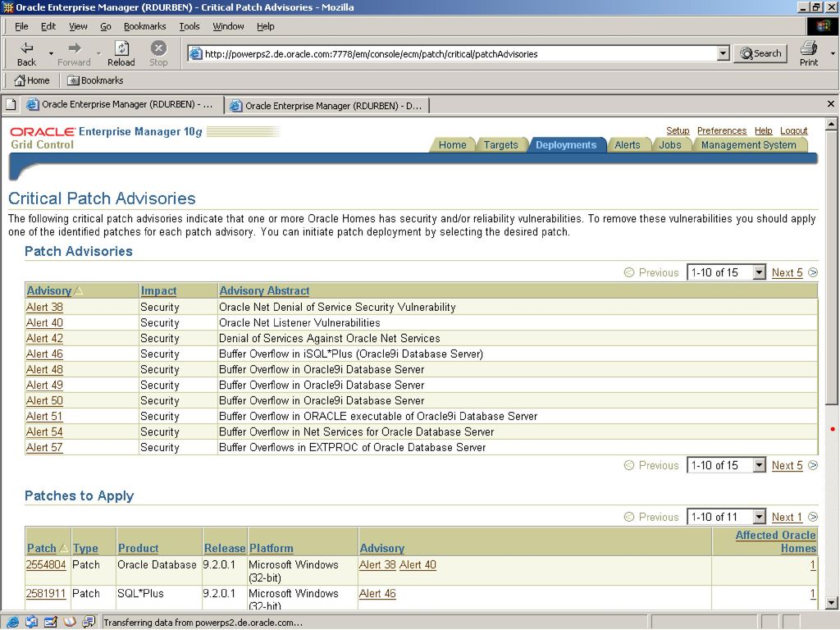840x630 pixels.
Task: Open the Tools menu
Action: [189, 26]
